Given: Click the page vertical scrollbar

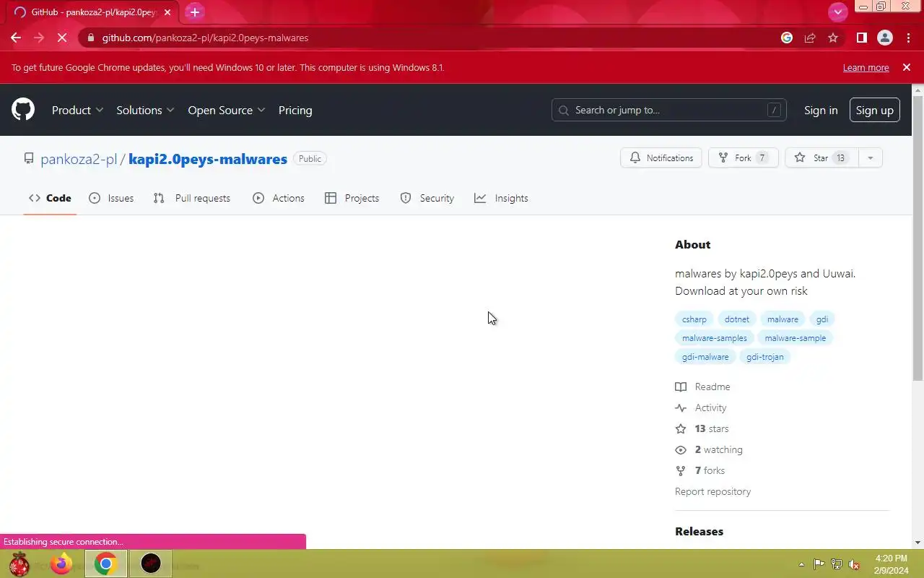Looking at the screenshot, I should coord(918,238).
